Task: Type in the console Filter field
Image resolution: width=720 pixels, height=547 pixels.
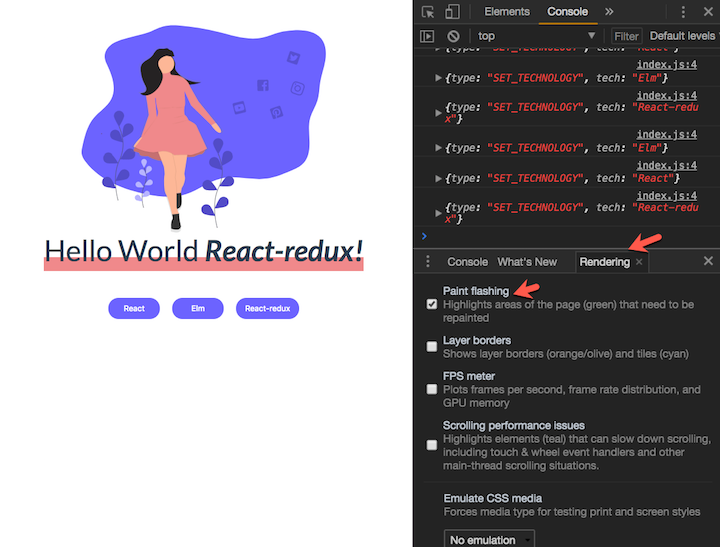Action: [x=627, y=36]
